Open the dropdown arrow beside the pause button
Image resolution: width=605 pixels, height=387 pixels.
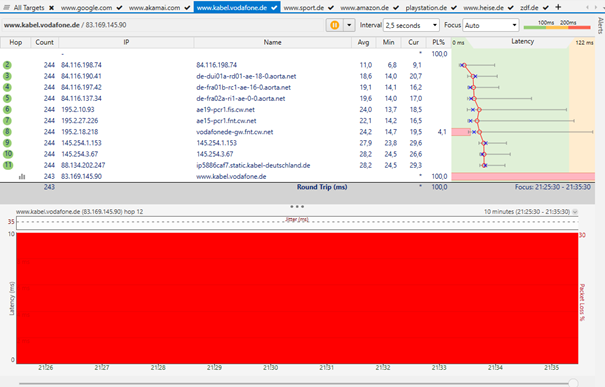[349, 25]
